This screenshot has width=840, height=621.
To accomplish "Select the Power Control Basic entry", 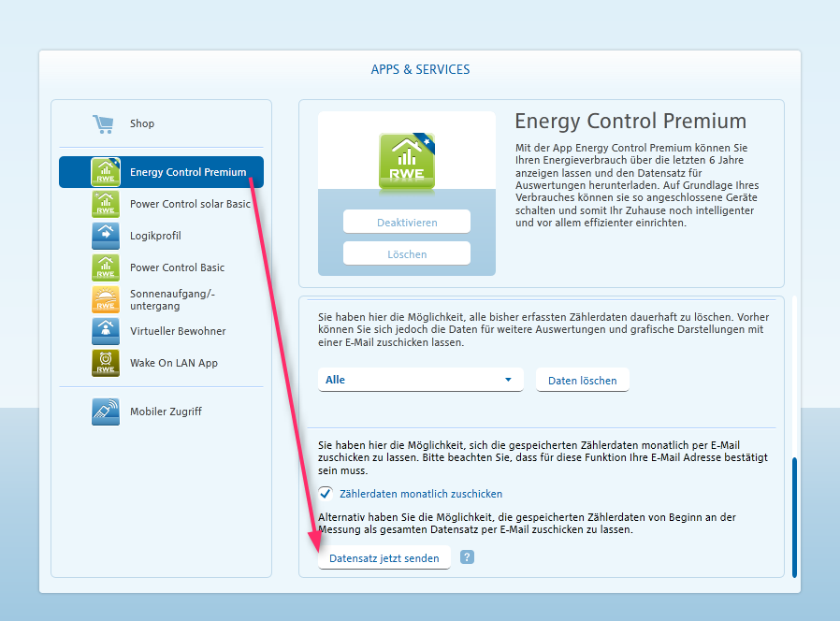I will pos(161,267).
